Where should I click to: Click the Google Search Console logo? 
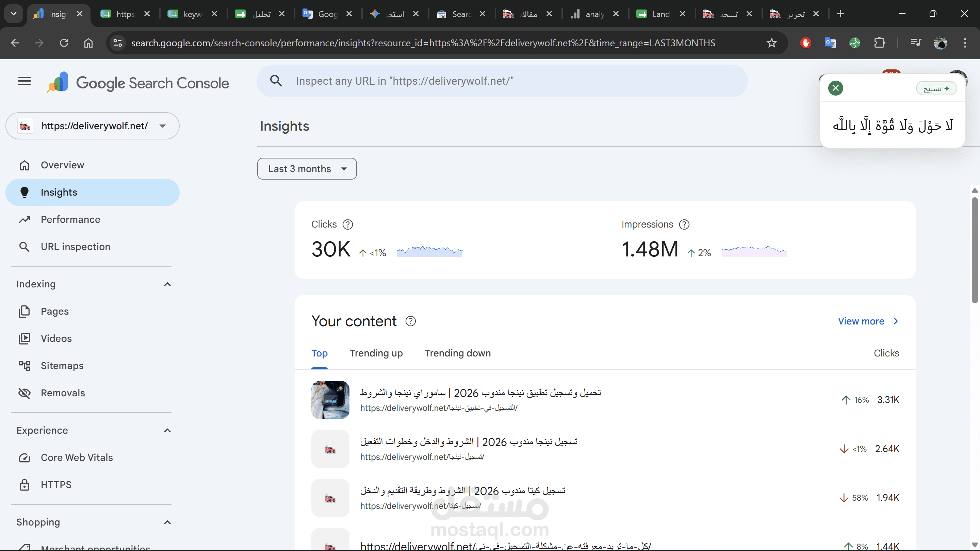click(138, 83)
